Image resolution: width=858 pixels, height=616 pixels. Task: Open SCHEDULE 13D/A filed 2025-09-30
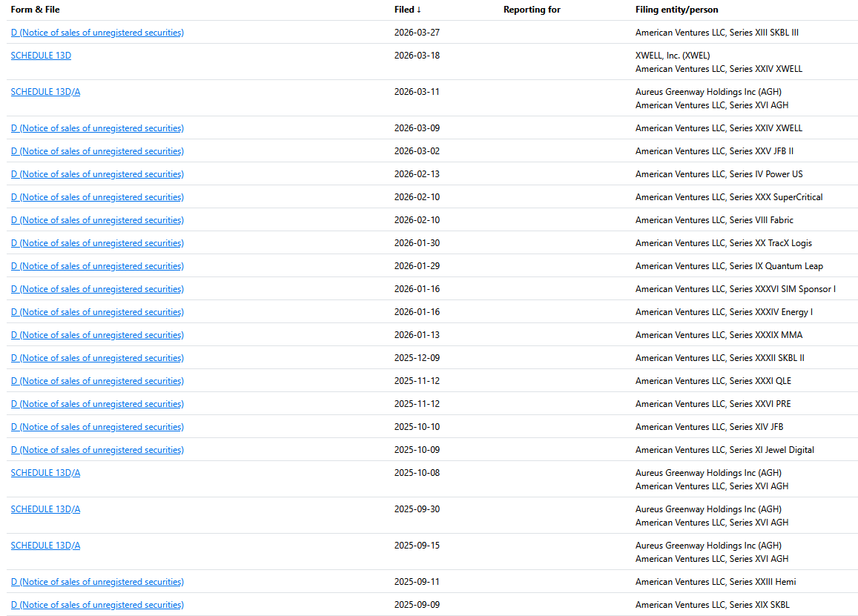[x=45, y=509]
